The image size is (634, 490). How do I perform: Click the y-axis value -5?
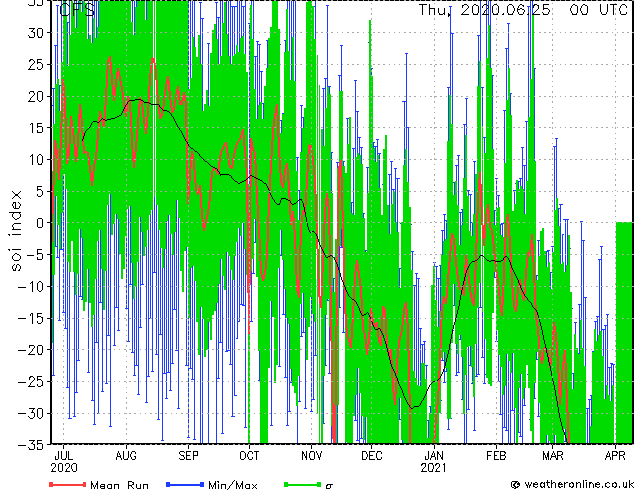coord(36,255)
